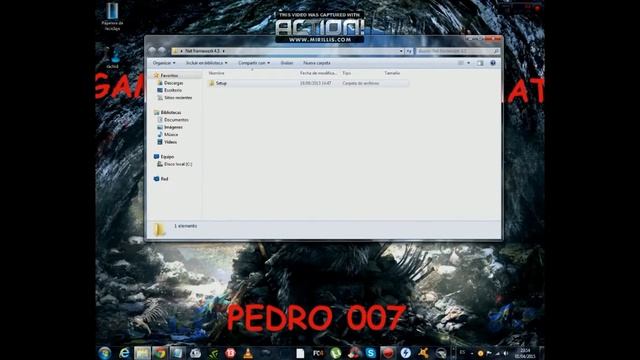Open NVIDIA icon on taskbar
Screen dimensions: 640x360
[x=213, y=353]
